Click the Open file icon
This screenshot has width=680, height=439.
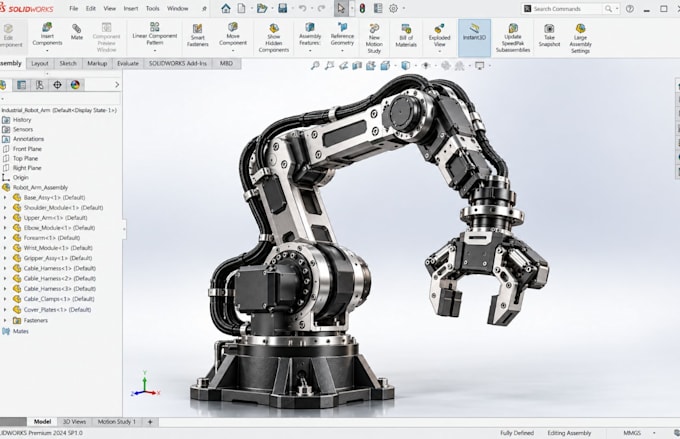[x=262, y=8]
